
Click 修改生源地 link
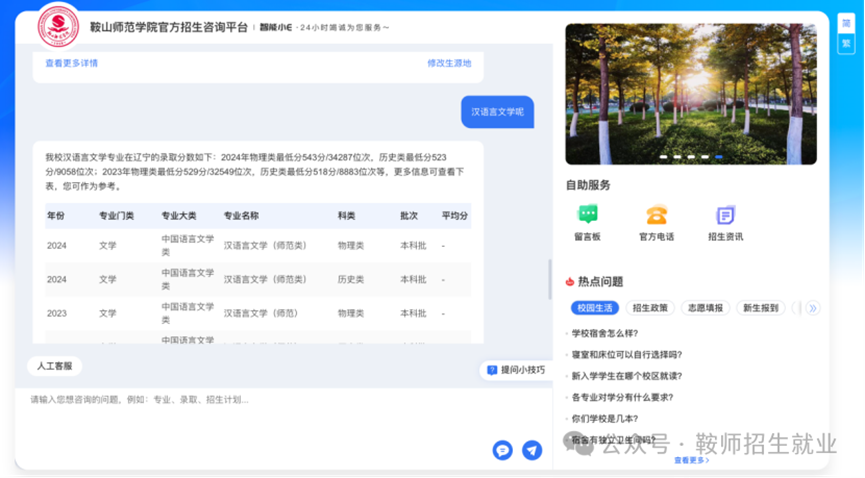click(449, 63)
